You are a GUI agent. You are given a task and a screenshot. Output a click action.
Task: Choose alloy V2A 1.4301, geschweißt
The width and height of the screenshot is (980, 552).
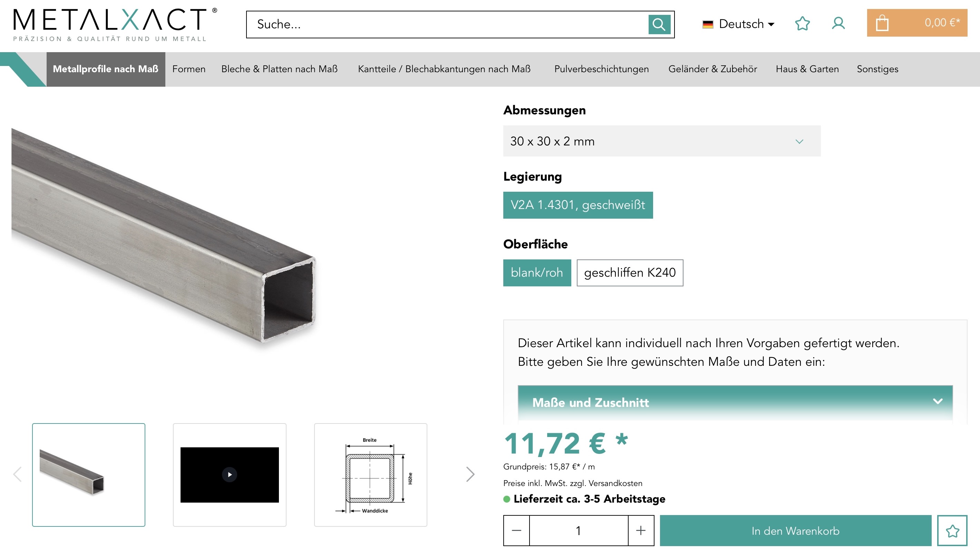tap(578, 205)
